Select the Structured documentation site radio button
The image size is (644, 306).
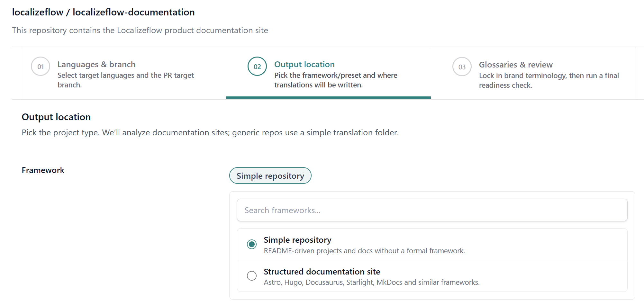pos(252,276)
